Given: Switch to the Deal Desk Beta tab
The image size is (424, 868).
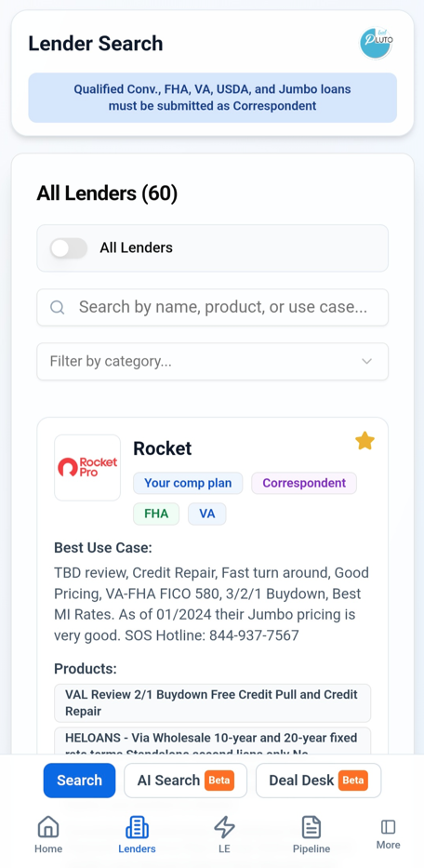Looking at the screenshot, I should tap(318, 781).
